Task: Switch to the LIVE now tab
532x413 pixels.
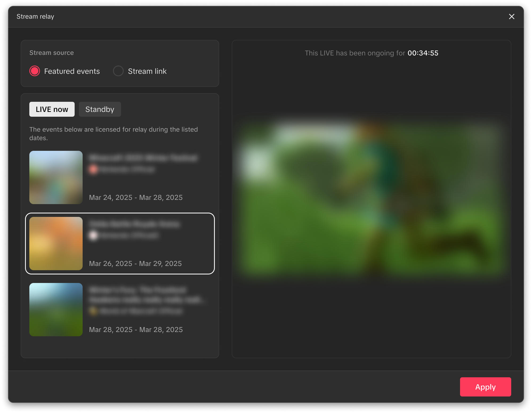Action: pos(52,109)
